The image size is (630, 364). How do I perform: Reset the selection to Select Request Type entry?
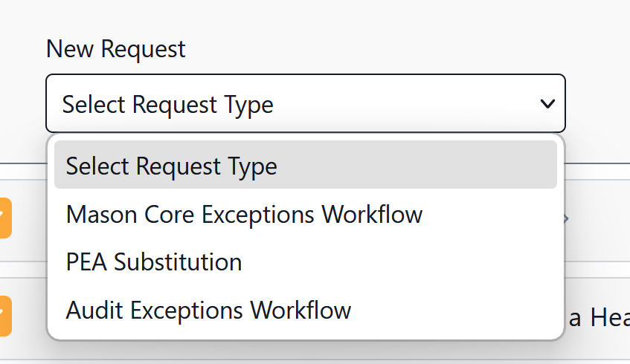click(171, 166)
